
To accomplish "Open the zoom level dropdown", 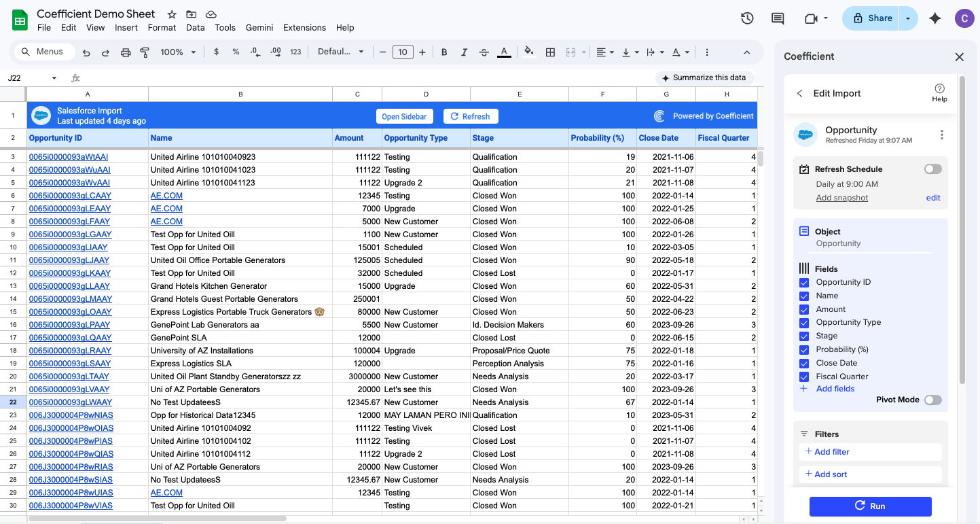I will (x=180, y=51).
